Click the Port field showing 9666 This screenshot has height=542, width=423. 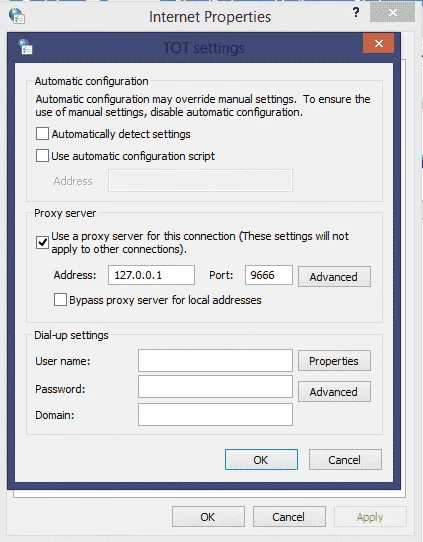coord(269,275)
